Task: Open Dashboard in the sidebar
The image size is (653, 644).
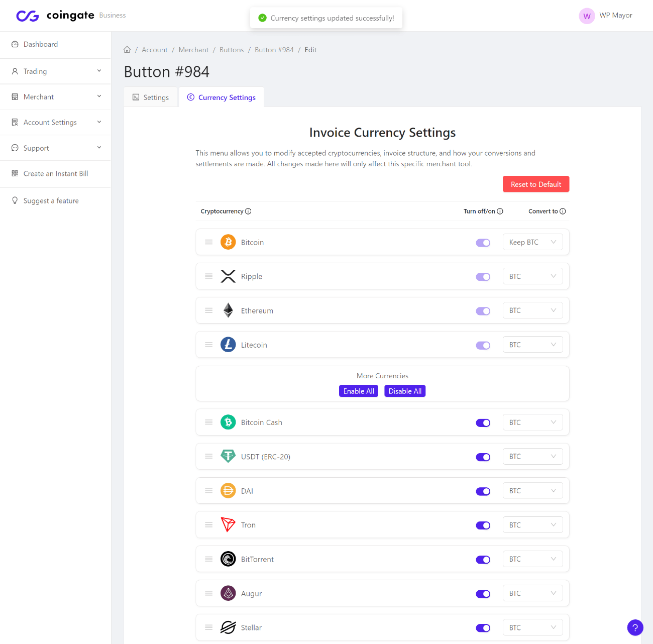Action: [55, 44]
